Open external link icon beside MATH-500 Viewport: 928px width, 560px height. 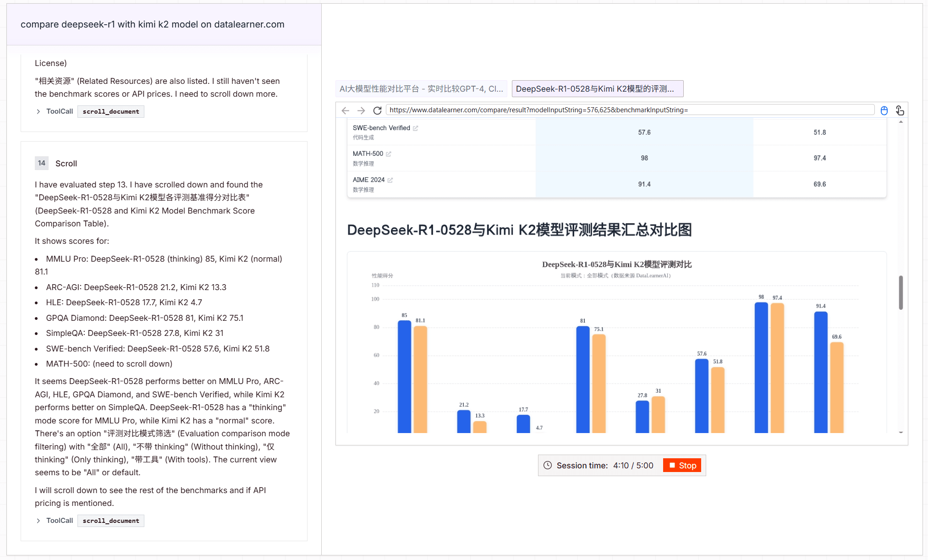pos(389,154)
